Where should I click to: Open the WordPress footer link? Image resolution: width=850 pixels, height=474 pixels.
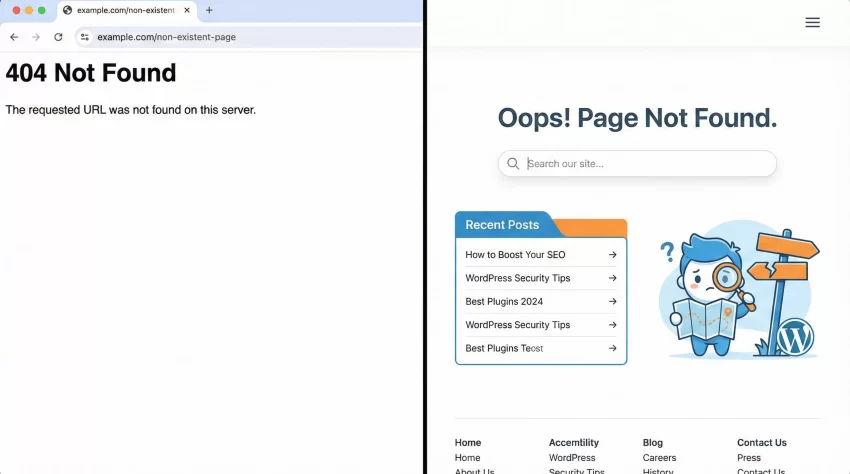tap(572, 458)
